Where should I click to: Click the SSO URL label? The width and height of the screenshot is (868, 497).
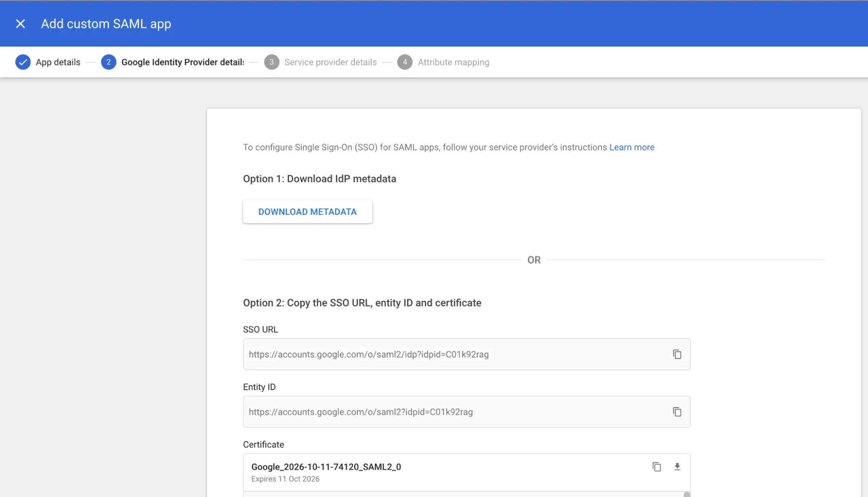pos(261,329)
